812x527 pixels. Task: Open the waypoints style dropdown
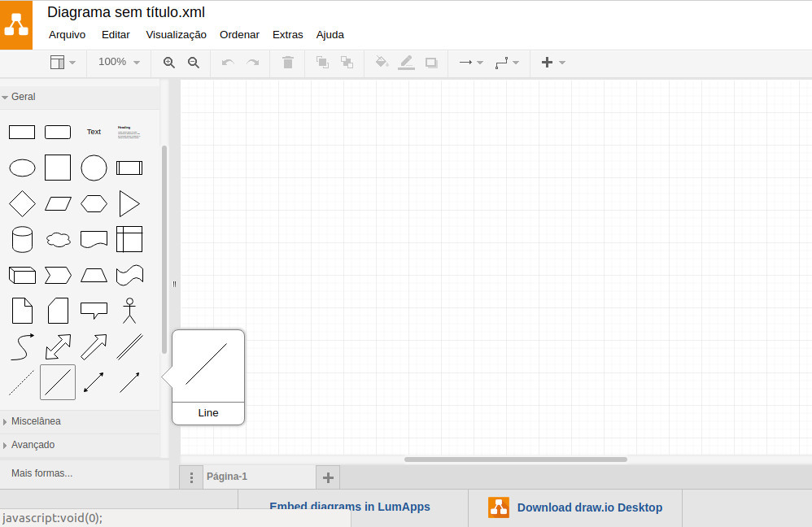pyautogui.click(x=507, y=63)
